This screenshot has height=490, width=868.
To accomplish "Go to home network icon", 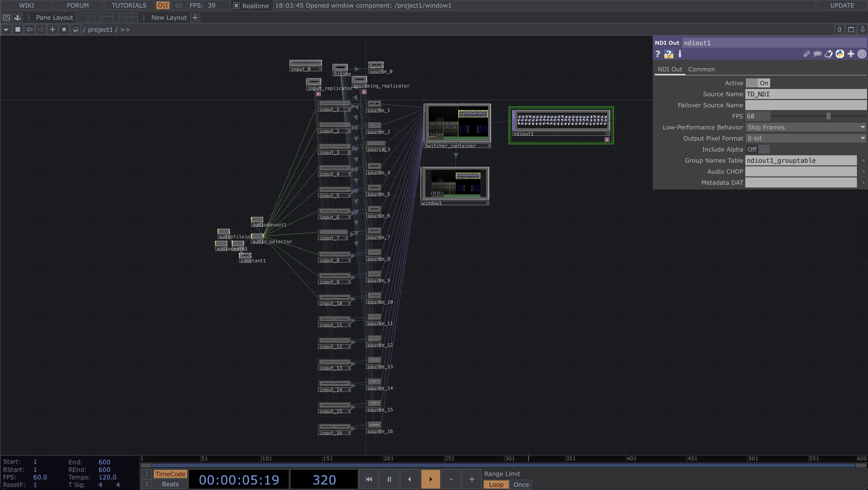I will [75, 29].
